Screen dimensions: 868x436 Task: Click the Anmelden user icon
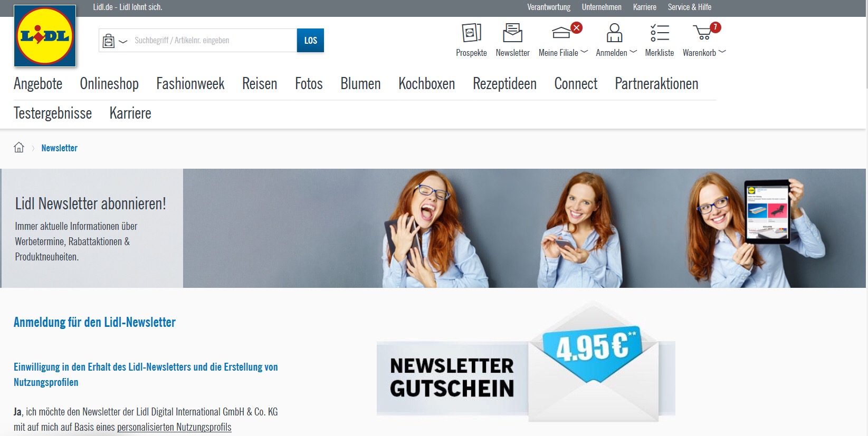pyautogui.click(x=614, y=33)
